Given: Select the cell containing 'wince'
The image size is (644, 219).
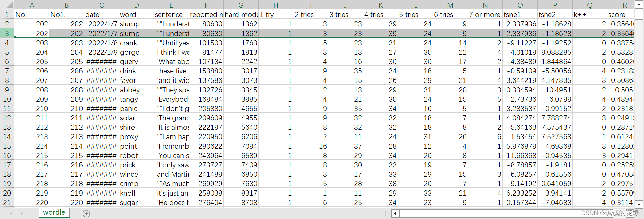Looking at the screenshot, I should point(137,174).
